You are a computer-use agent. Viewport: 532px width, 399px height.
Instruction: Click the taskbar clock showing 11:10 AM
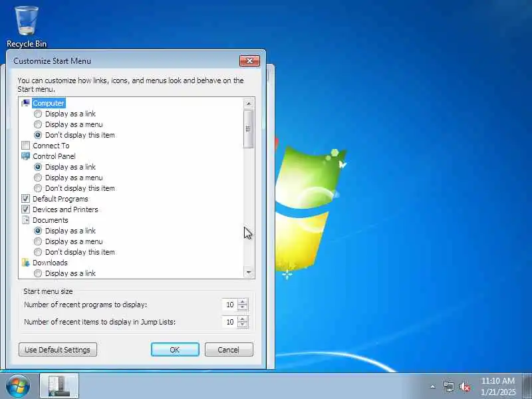497,386
